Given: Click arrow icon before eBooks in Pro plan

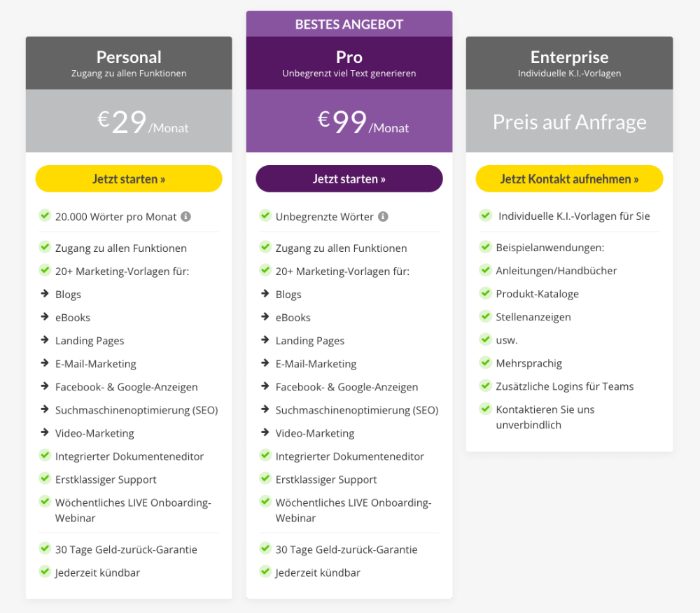Looking at the screenshot, I should coord(265,317).
